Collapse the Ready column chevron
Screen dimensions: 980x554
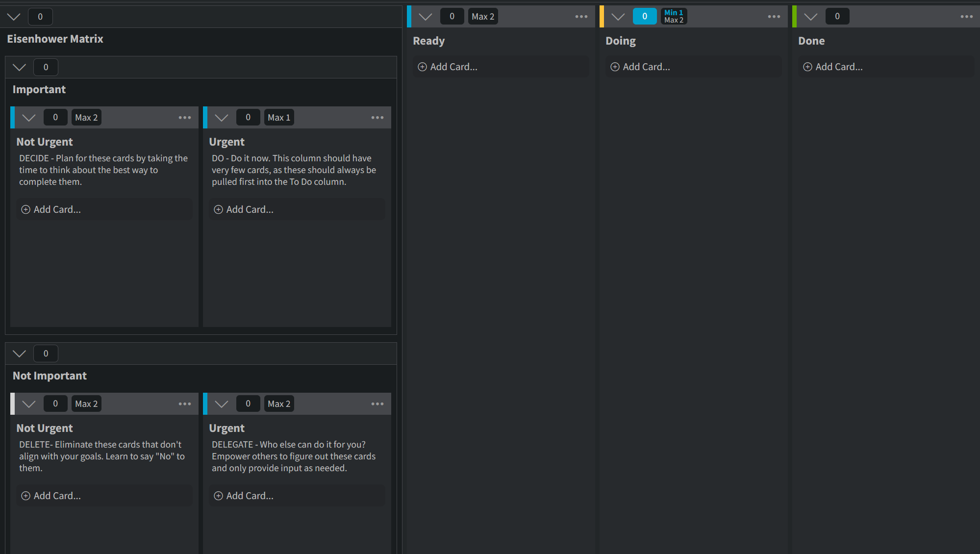pyautogui.click(x=426, y=17)
